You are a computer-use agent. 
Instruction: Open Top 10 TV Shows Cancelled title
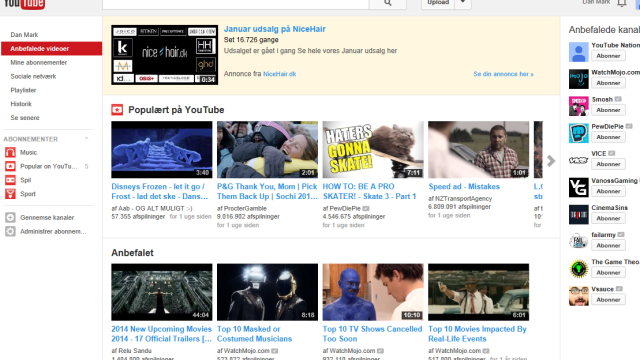pyautogui.click(x=372, y=334)
